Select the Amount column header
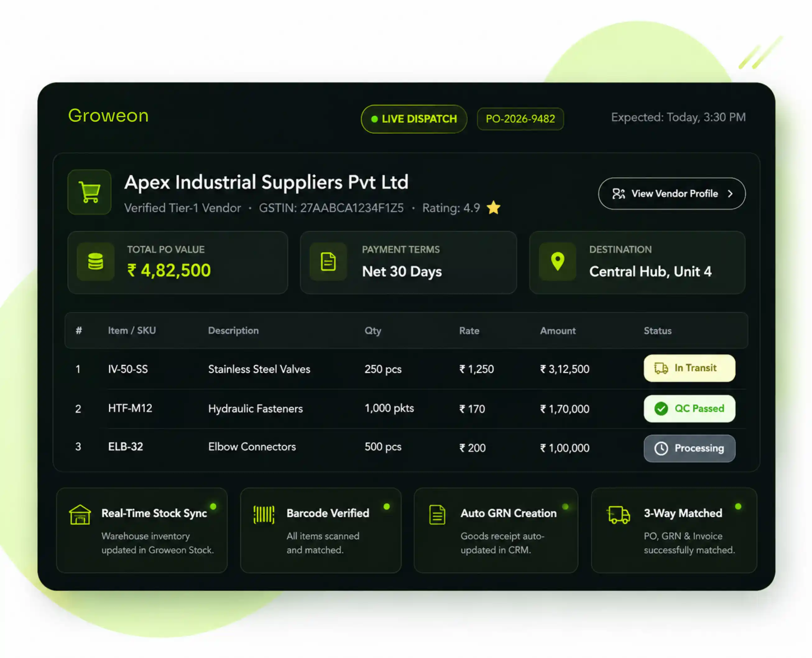This screenshot has height=658, width=812. [x=558, y=331]
